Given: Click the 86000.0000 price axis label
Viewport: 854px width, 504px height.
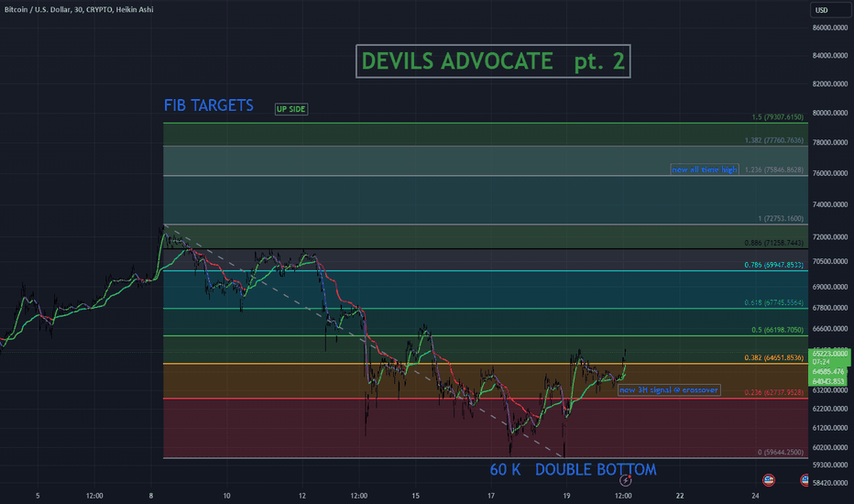Looking at the screenshot, I should (x=830, y=27).
